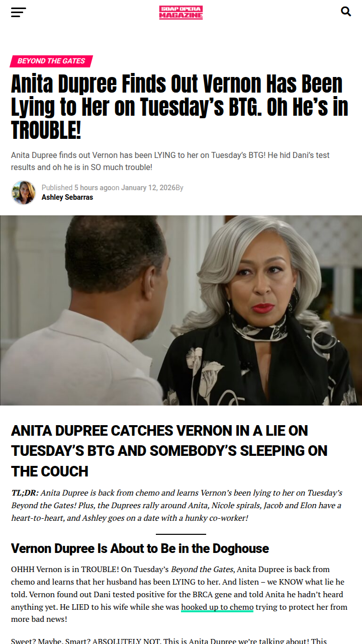Select the 'About to Be in the Doghouse' heading
The width and height of the screenshot is (362, 644).
140,548
